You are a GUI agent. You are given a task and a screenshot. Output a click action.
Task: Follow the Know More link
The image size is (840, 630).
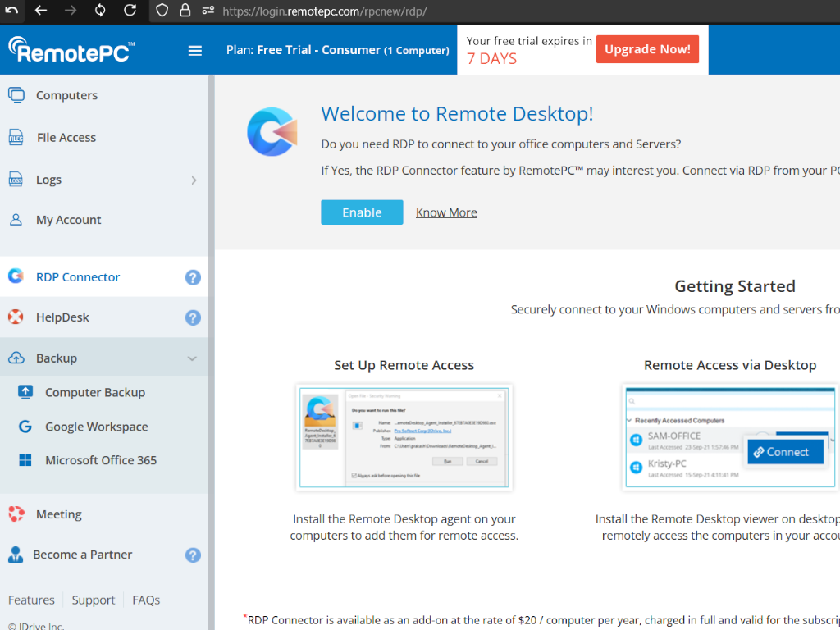(446, 212)
